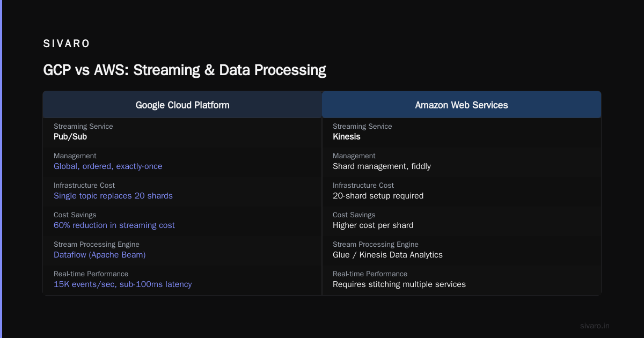Select 'Shard management, fiddly' text
The height and width of the screenshot is (338, 644).
[x=382, y=166]
